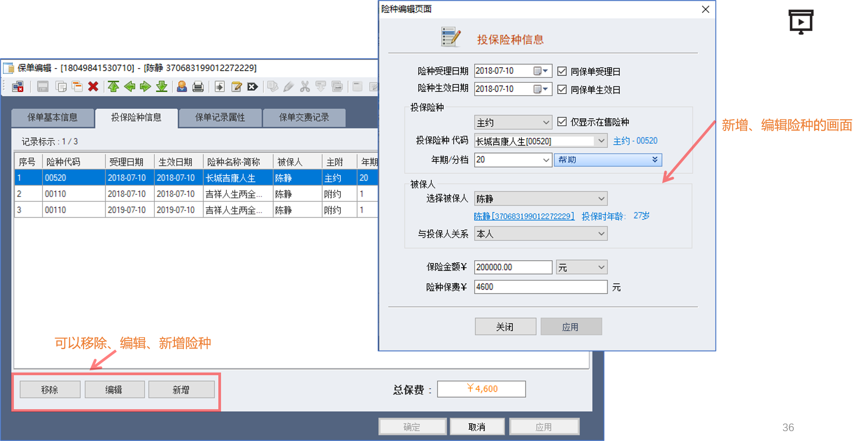Open the 保单交费记录 tab
The height and width of the screenshot is (441, 868).
(304, 118)
